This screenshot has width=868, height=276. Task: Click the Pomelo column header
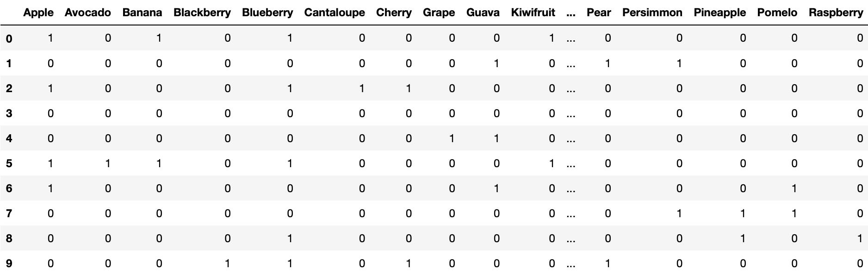(x=777, y=13)
